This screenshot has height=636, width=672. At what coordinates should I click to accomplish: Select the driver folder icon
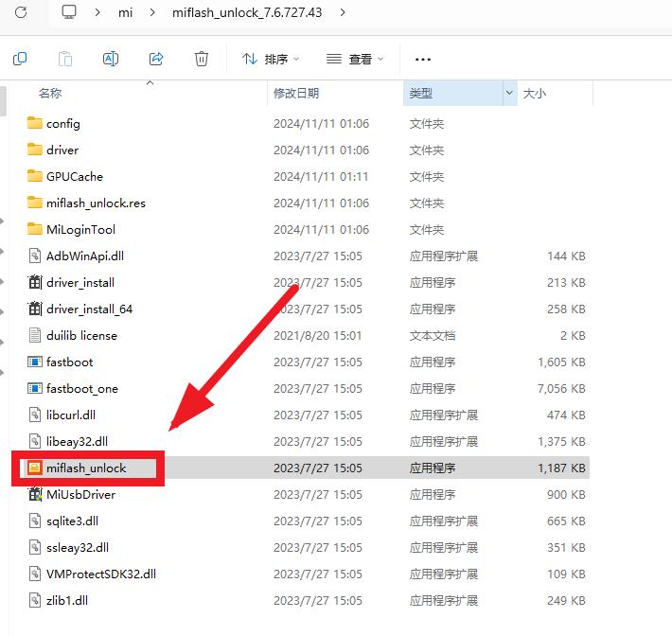(35, 150)
